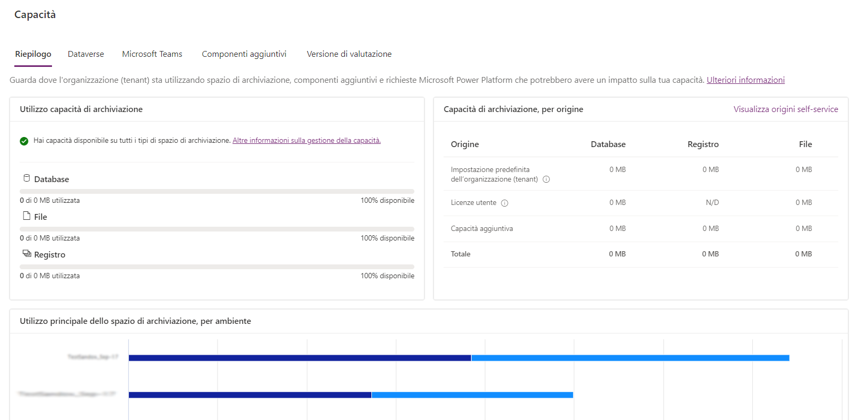
Task: Click info icon next to Impostazione predefinita tenant
Action: click(546, 179)
